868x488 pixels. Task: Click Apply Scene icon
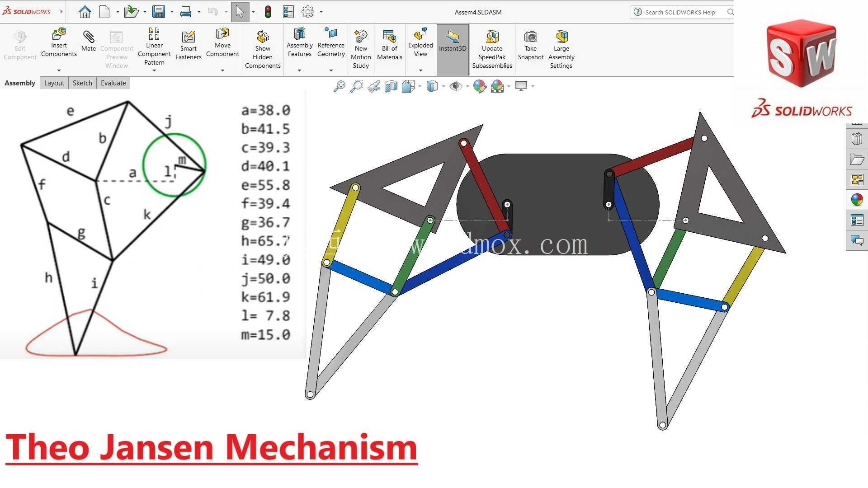tap(497, 86)
